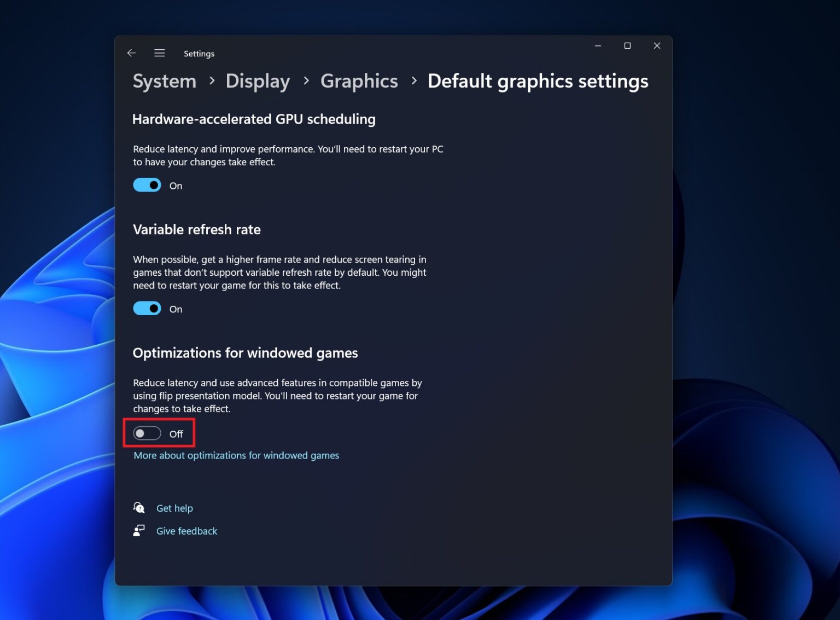The image size is (840, 620).
Task: Go to the Graphics breadcrumb page
Action: coord(359,80)
